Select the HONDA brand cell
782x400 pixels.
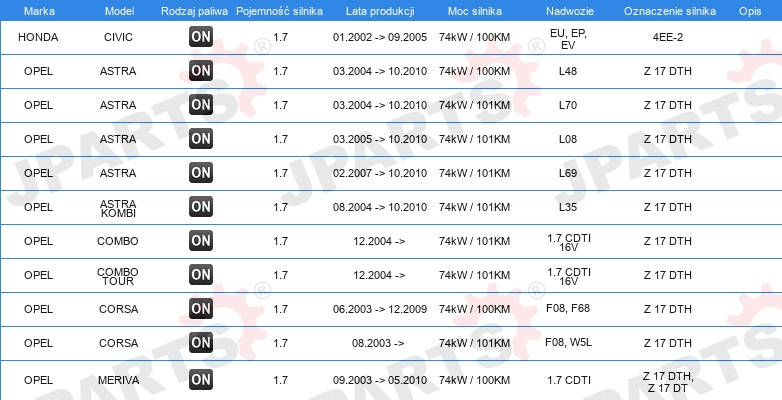point(38,37)
